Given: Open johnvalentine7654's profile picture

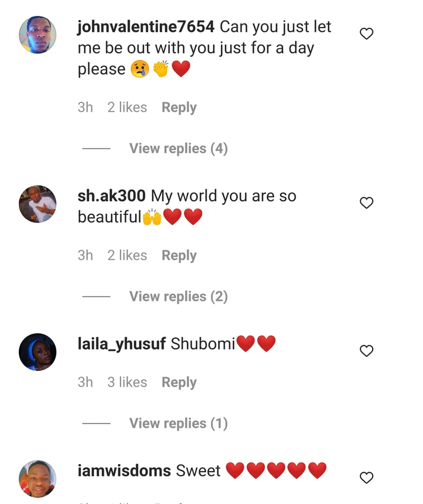Looking at the screenshot, I should (x=38, y=35).
